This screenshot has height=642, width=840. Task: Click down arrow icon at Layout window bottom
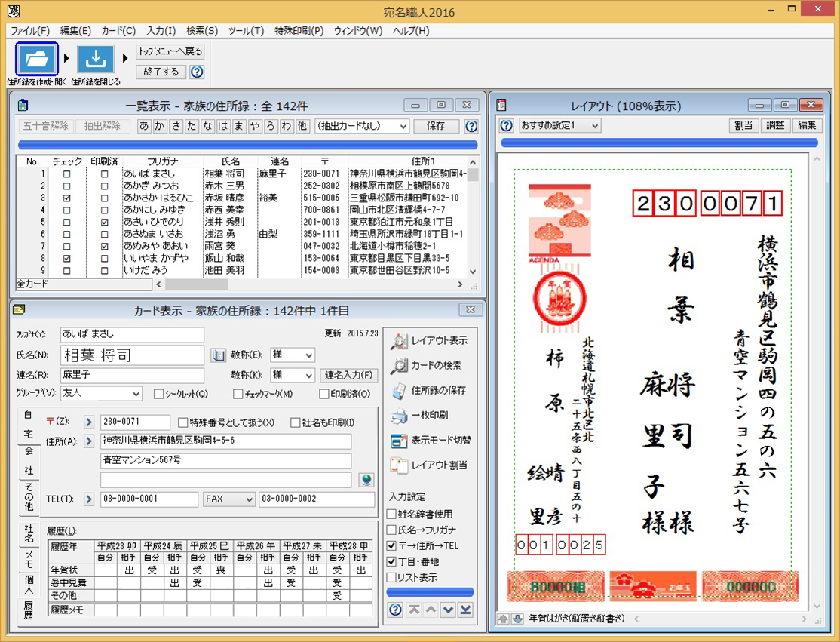517,619
